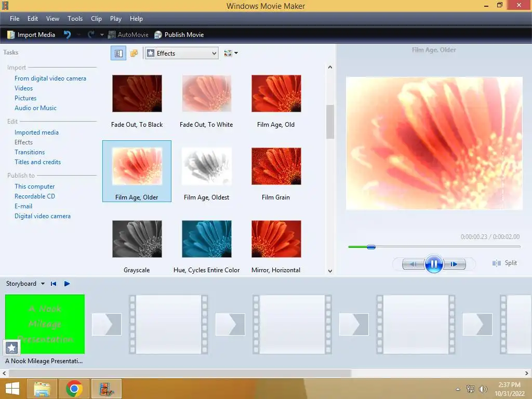
Task: Click effects list scroll down arrow
Action: pyautogui.click(x=330, y=271)
